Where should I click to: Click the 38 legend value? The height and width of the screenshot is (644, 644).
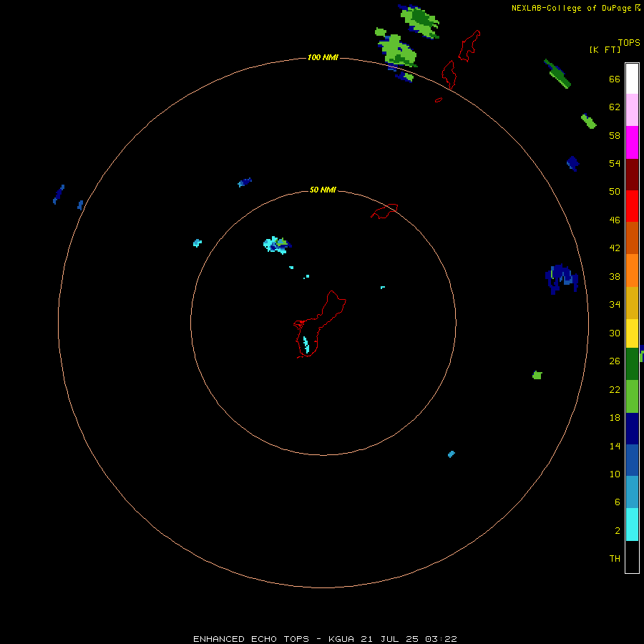(x=615, y=276)
